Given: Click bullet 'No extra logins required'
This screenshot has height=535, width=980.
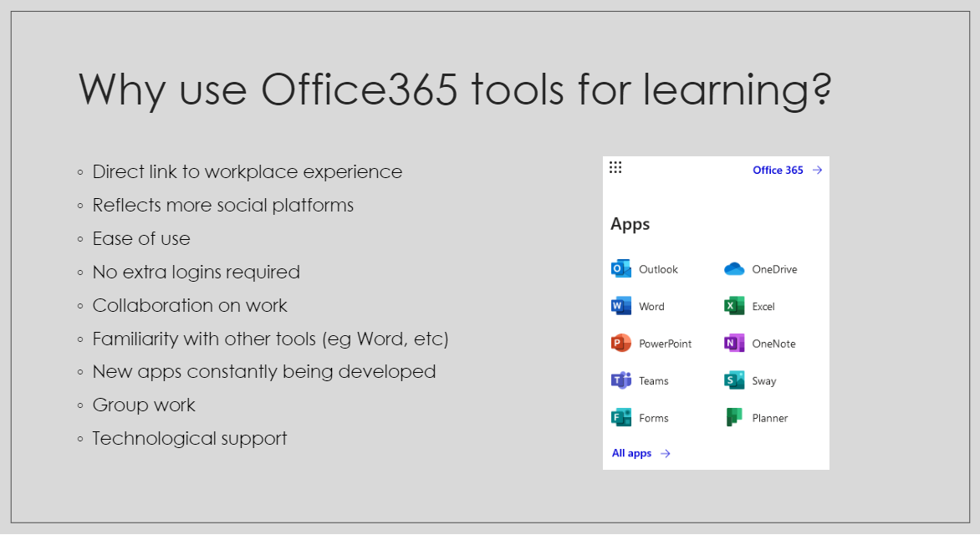Looking at the screenshot, I should [197, 272].
